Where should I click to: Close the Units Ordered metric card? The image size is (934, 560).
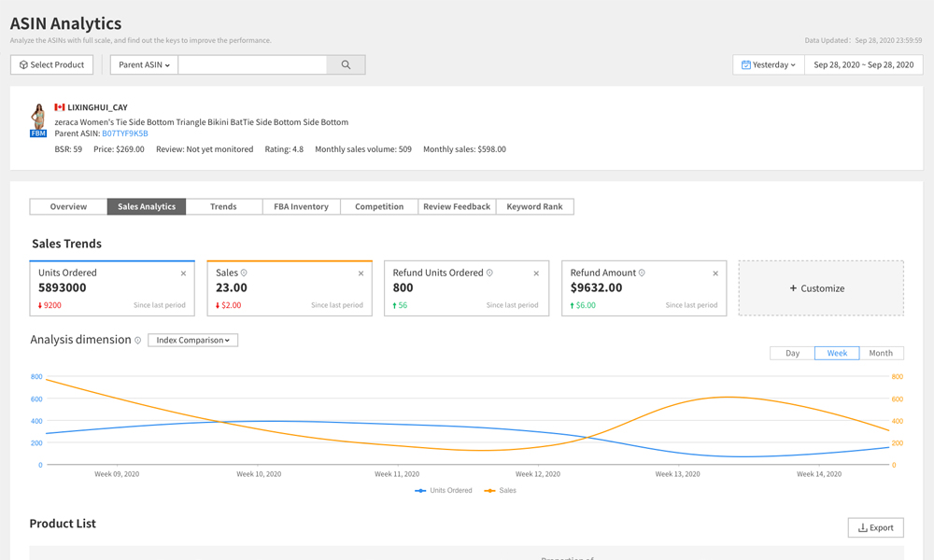coord(183,273)
